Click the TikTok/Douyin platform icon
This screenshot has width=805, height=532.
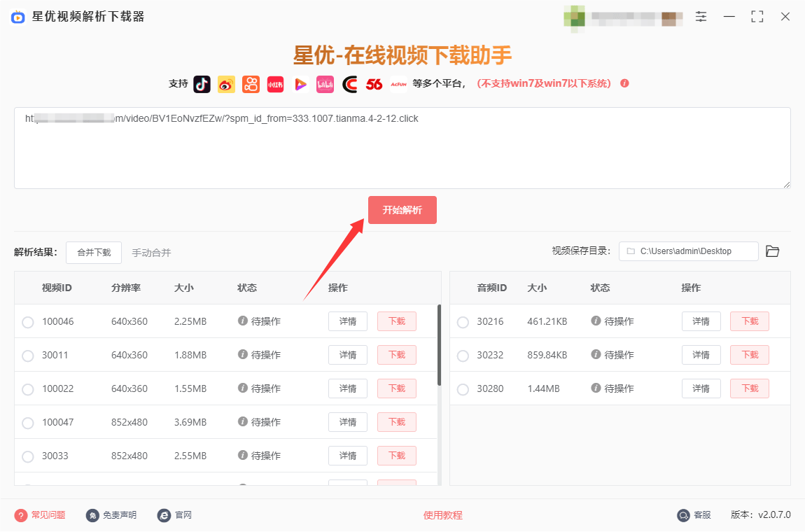[202, 84]
